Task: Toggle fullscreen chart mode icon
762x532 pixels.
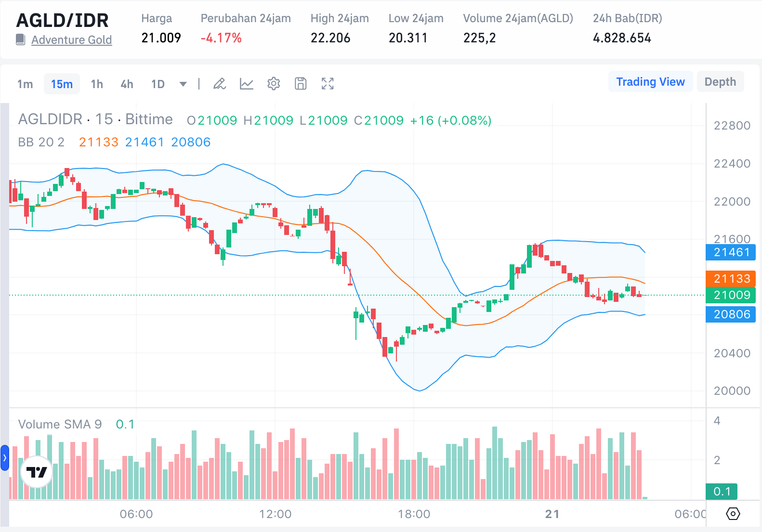Action: (328, 84)
